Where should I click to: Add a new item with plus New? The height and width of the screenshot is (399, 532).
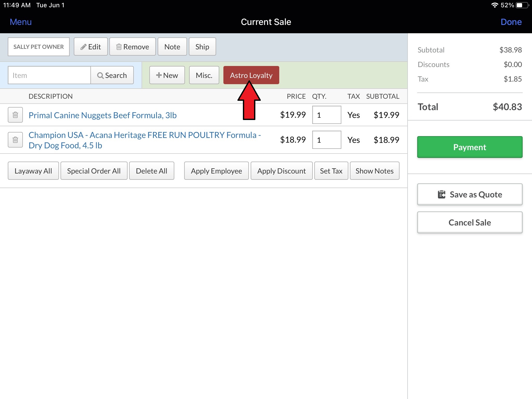point(167,75)
